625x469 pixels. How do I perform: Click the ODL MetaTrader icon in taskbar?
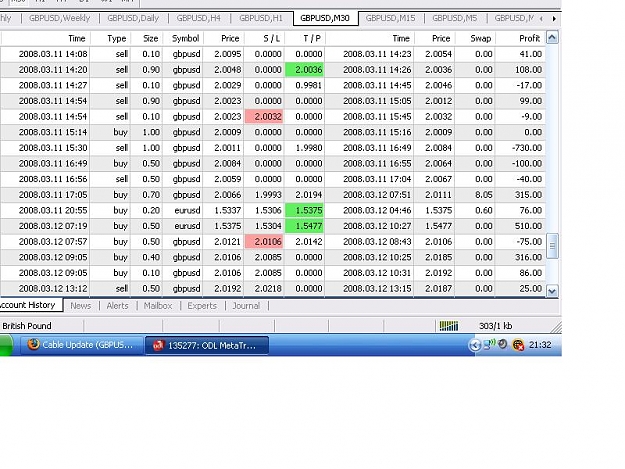pyautogui.click(x=159, y=345)
